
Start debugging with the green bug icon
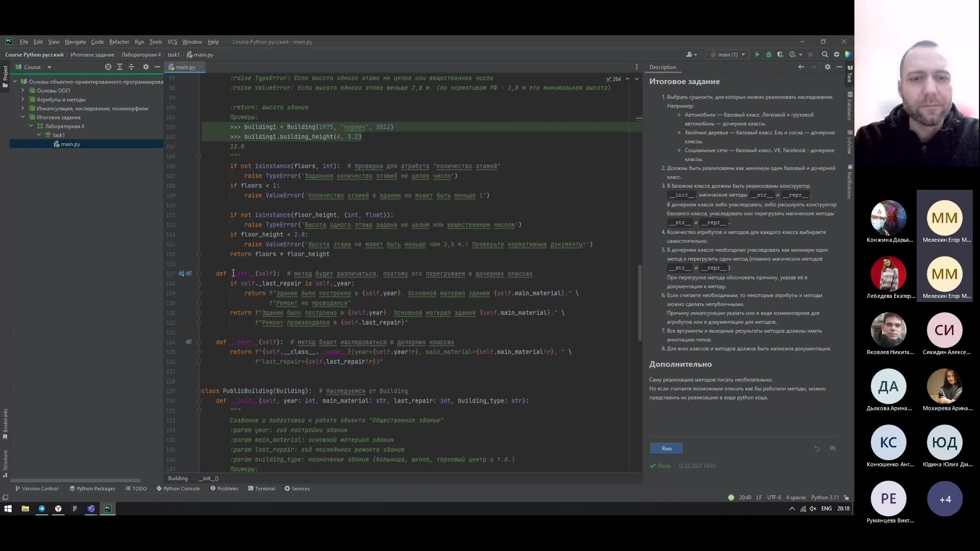click(769, 55)
